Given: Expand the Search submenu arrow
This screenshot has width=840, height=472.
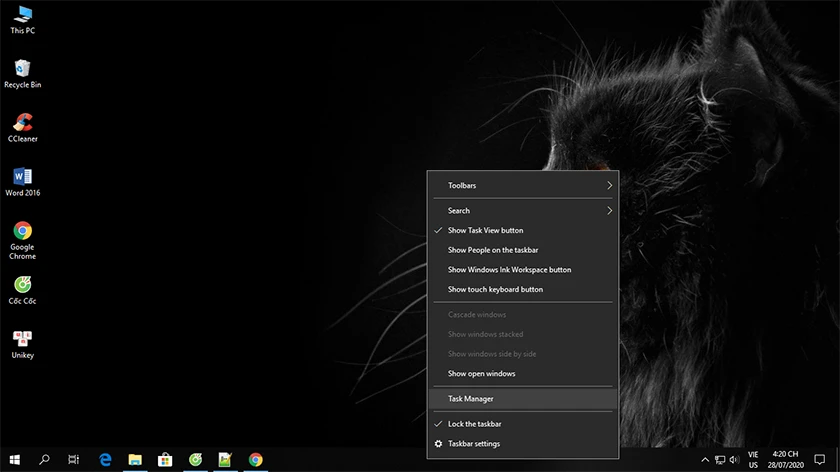Looking at the screenshot, I should click(609, 211).
